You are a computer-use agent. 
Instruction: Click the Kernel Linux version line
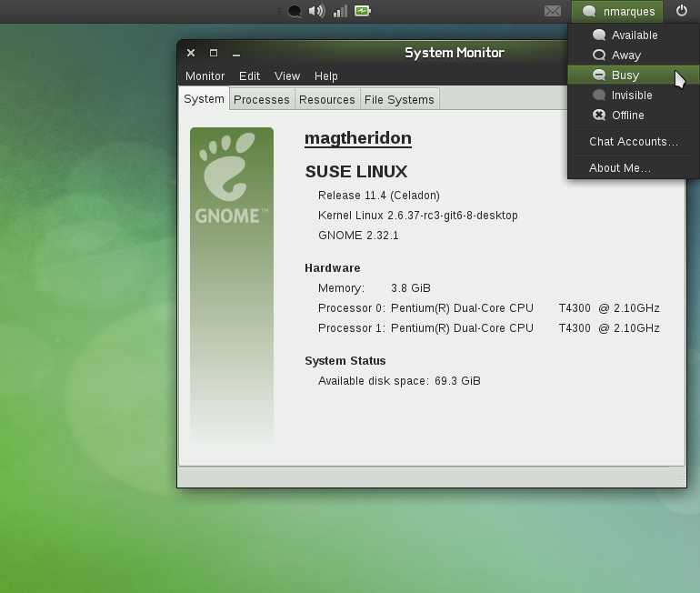[418, 216]
